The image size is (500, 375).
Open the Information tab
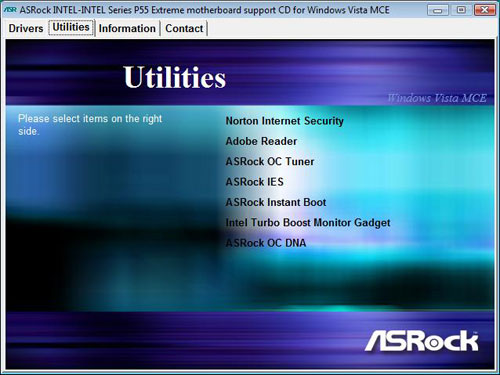click(127, 28)
